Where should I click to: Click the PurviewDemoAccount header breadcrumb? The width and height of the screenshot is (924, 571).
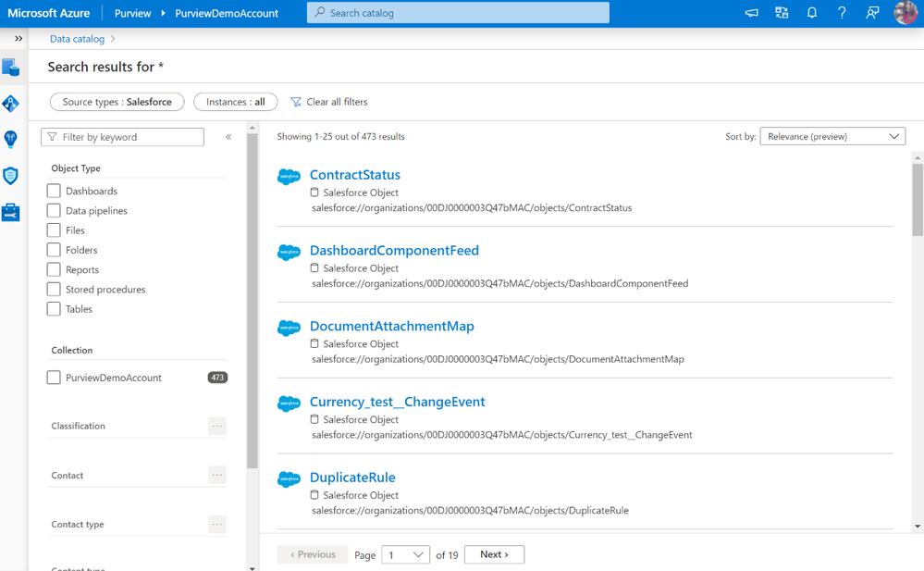tap(227, 13)
